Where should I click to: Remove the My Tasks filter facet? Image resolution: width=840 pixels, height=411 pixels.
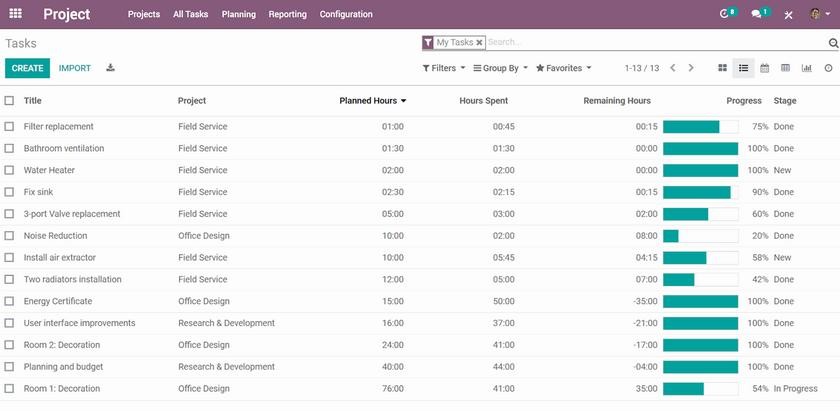[479, 42]
